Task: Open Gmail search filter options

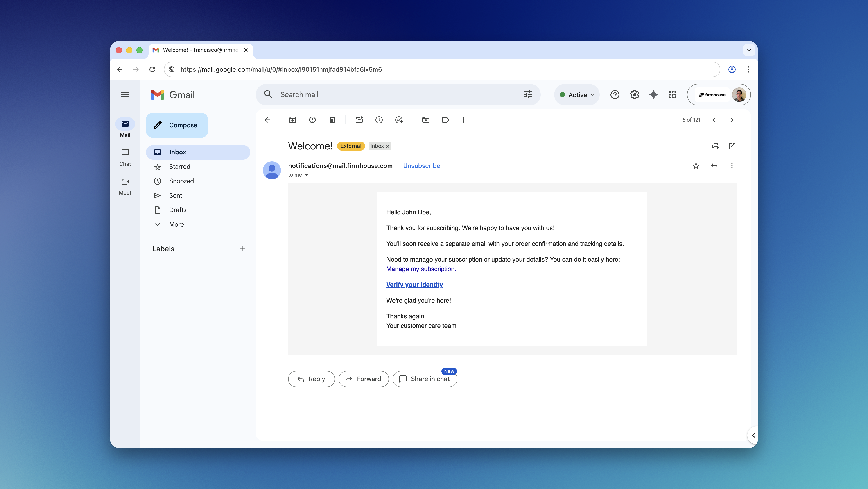Action: click(x=528, y=95)
